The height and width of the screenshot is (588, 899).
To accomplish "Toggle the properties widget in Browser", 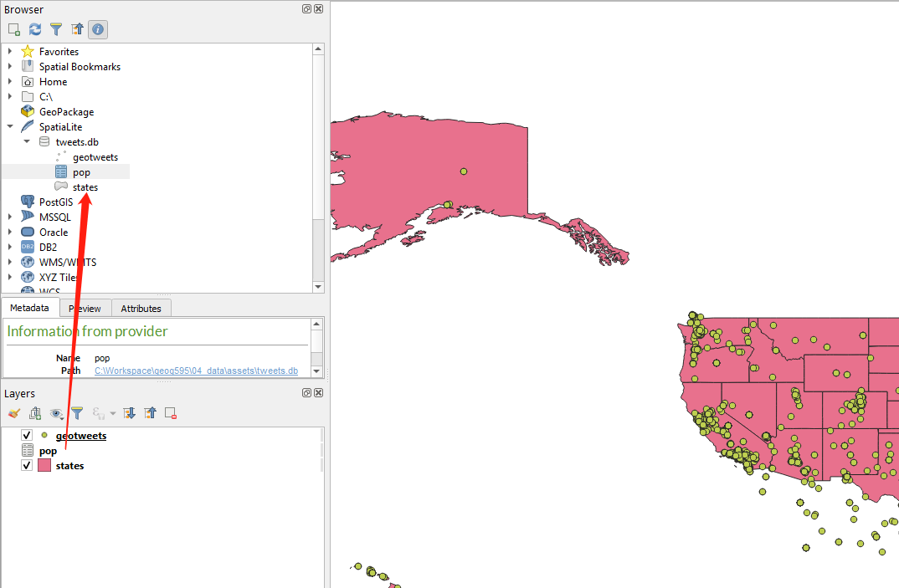I will pyautogui.click(x=97, y=29).
